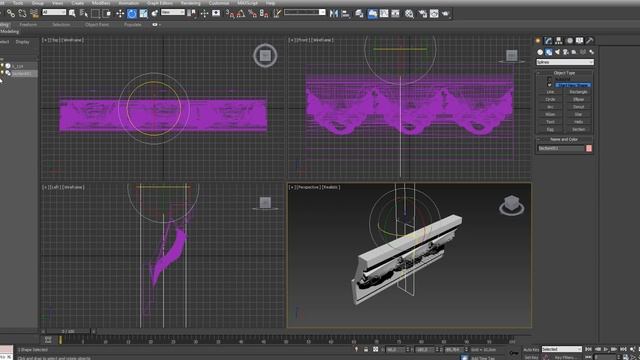This screenshot has width=640, height=360.
Task: Switch to the Freeform ribbon tab
Action: pyautogui.click(x=28, y=24)
